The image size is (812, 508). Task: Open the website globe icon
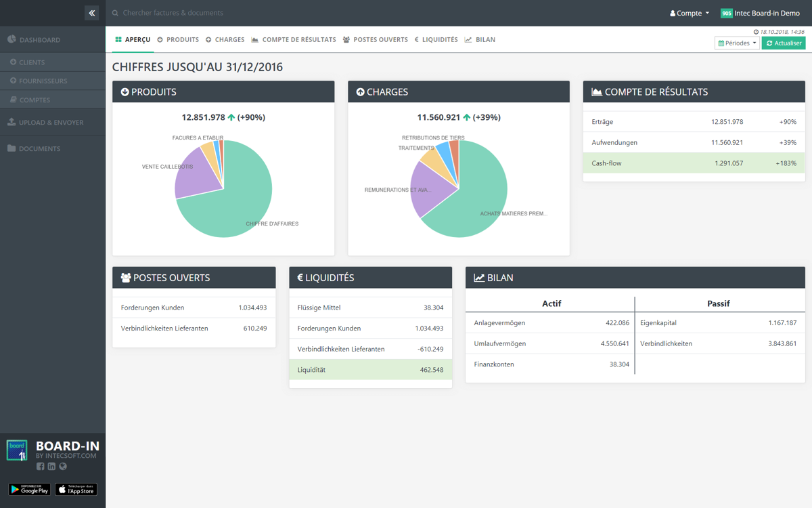click(x=63, y=466)
